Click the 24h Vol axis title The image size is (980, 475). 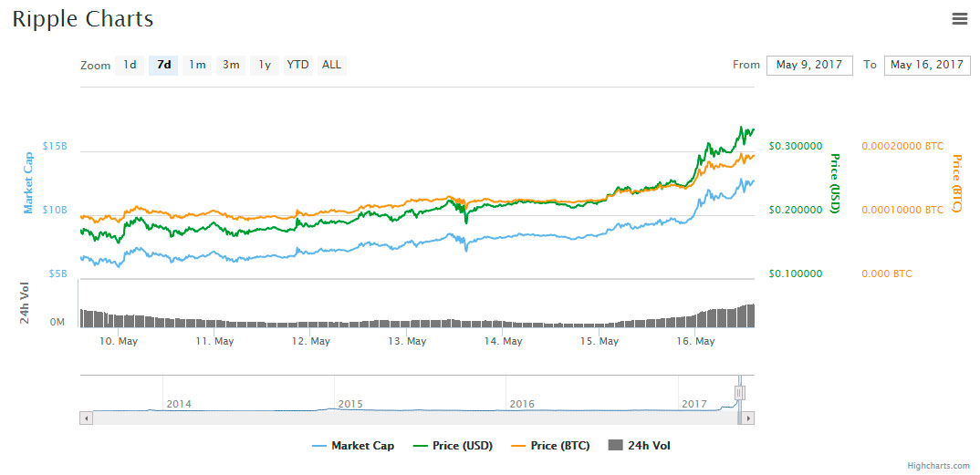point(25,303)
